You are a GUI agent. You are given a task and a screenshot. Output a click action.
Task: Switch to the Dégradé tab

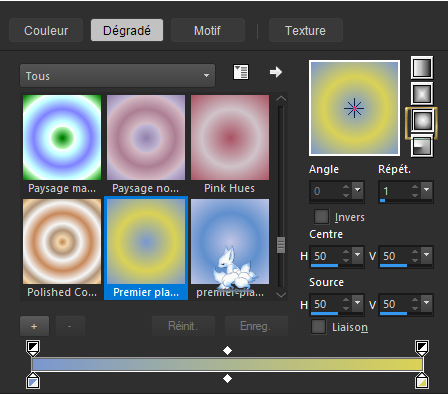pyautogui.click(x=127, y=30)
